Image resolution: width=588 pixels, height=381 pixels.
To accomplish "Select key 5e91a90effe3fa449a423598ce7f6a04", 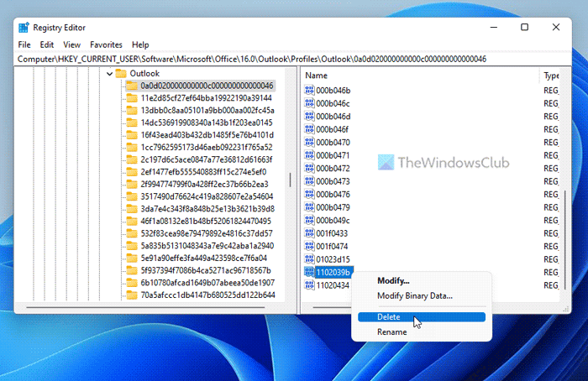I will 203,258.
